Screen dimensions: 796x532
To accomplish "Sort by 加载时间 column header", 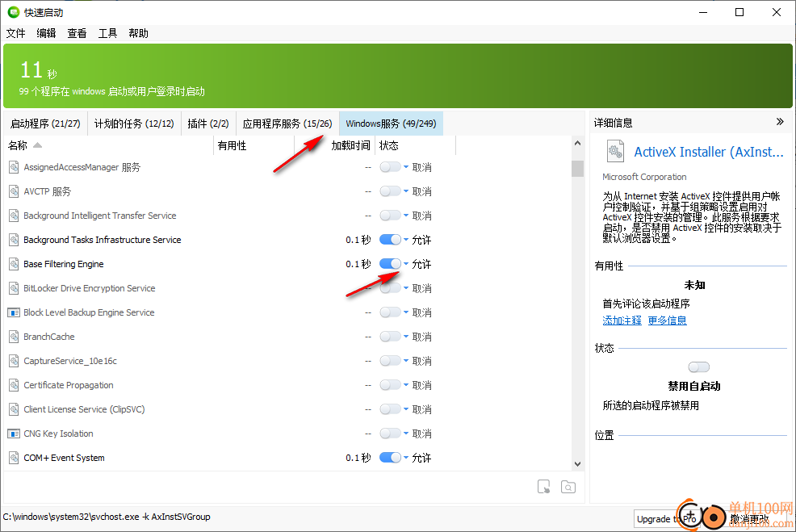I will tap(335, 145).
